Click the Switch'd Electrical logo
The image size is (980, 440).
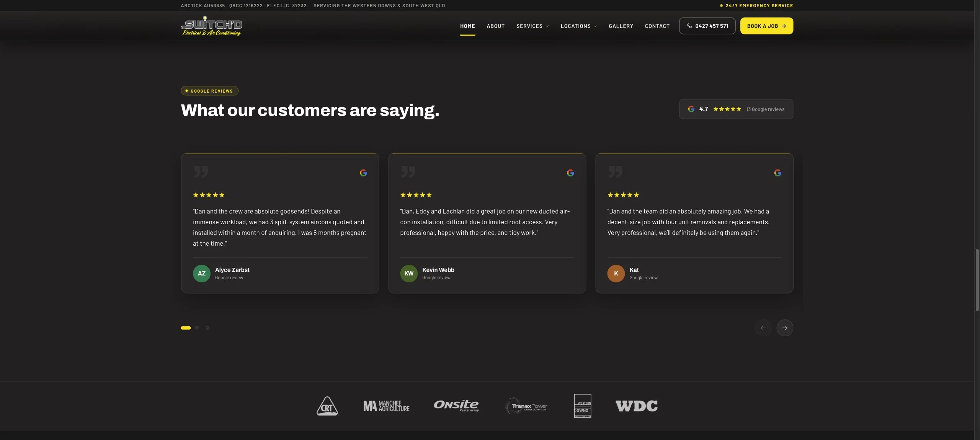212,26
